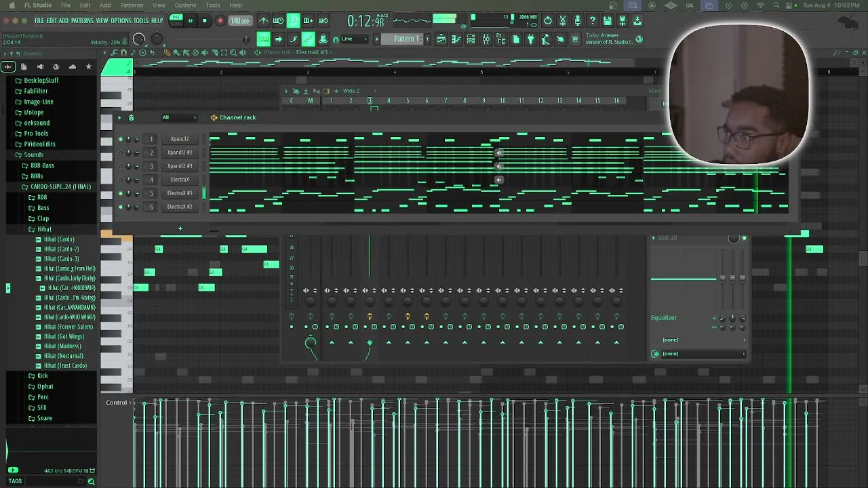Mute the ElectraX #2 channel

121,207
